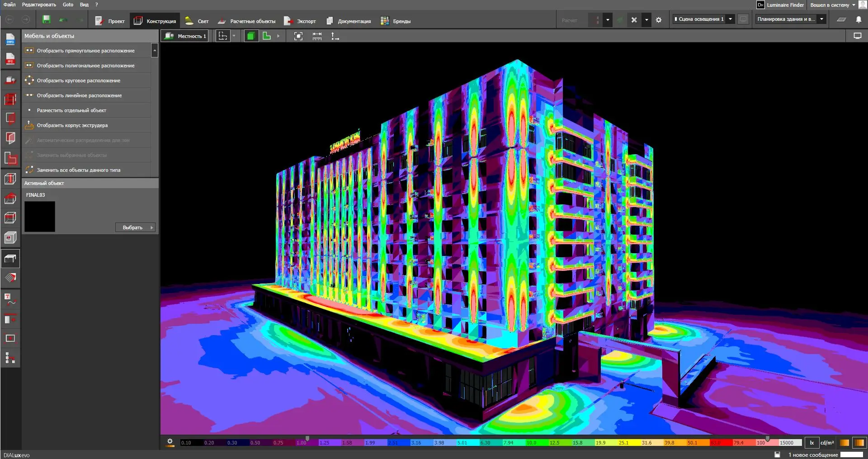Open the Редактировать menu

point(39,5)
